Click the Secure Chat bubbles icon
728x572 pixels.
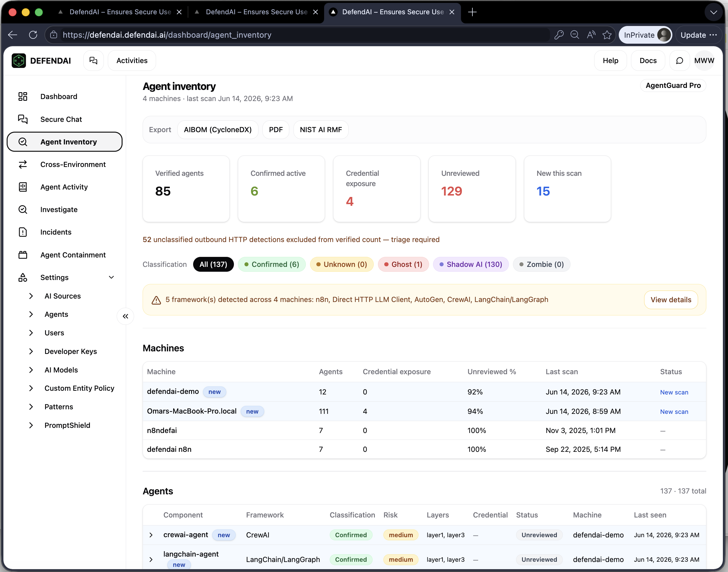coord(23,119)
